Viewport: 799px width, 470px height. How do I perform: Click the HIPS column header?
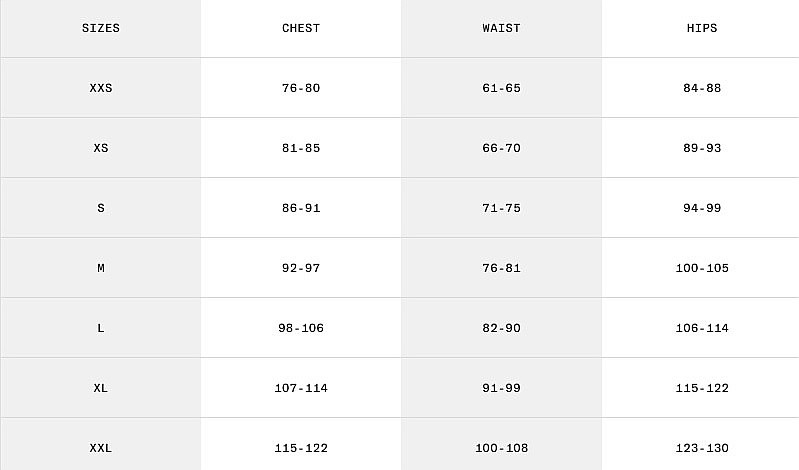click(701, 28)
